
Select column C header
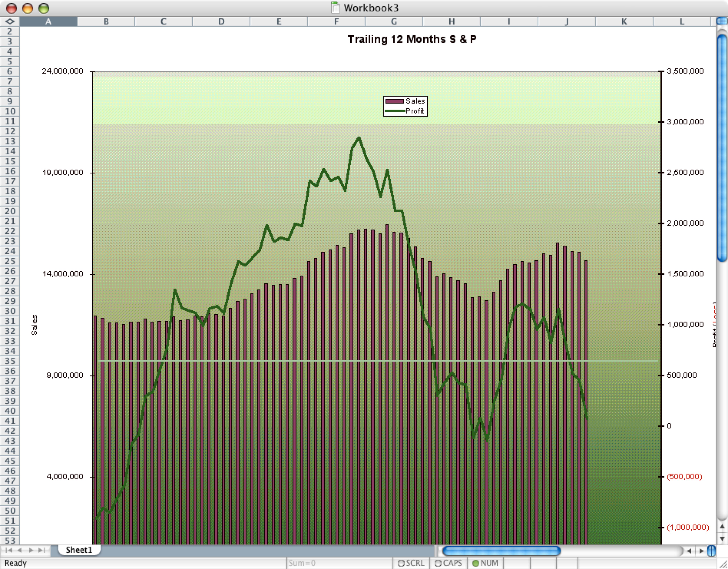click(x=163, y=21)
